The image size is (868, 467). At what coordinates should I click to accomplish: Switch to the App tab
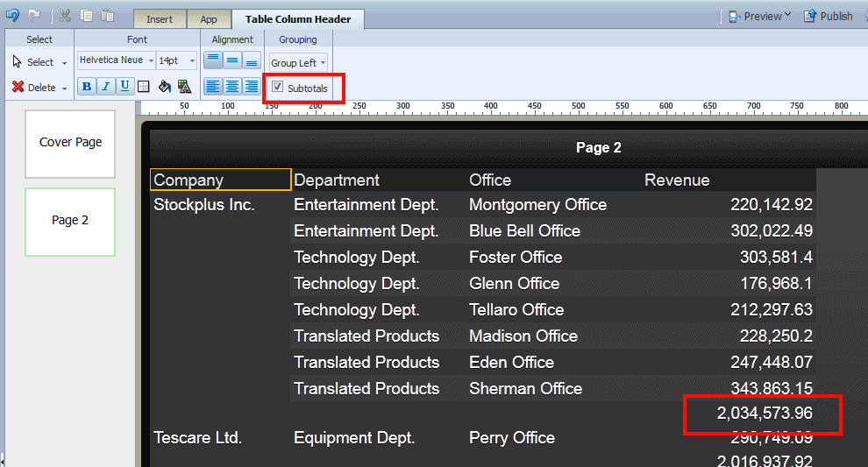coord(209,18)
